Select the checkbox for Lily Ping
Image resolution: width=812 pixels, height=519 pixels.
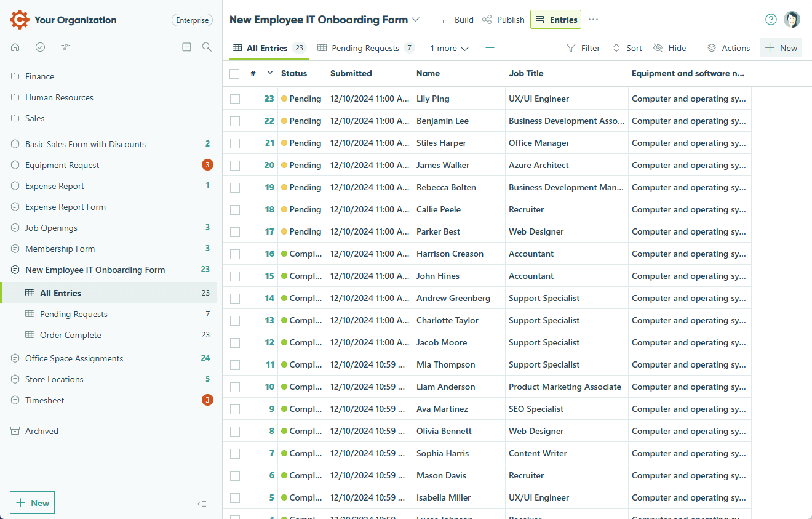pos(235,99)
